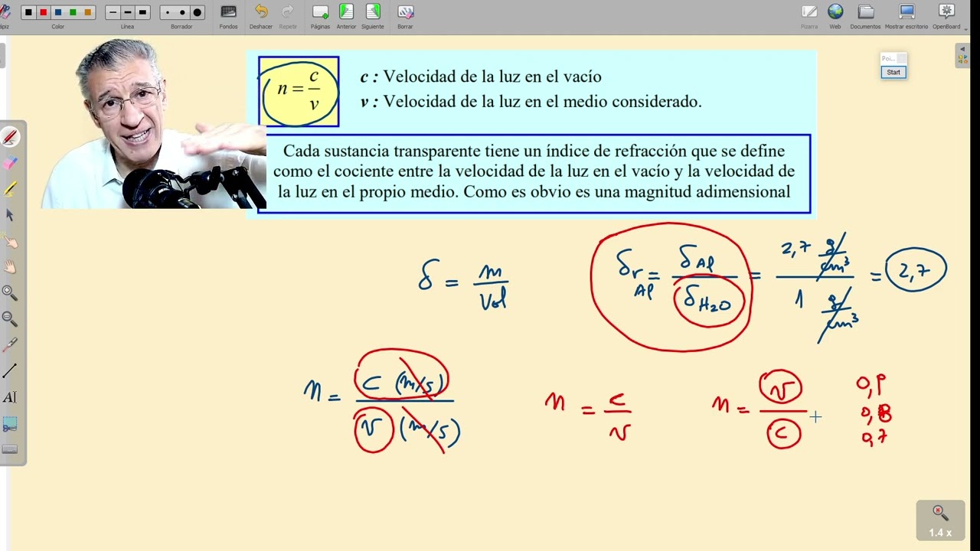Select the Pen tool in the stylus palette
Image resolution: width=980 pixels, height=551 pixels.
10,138
